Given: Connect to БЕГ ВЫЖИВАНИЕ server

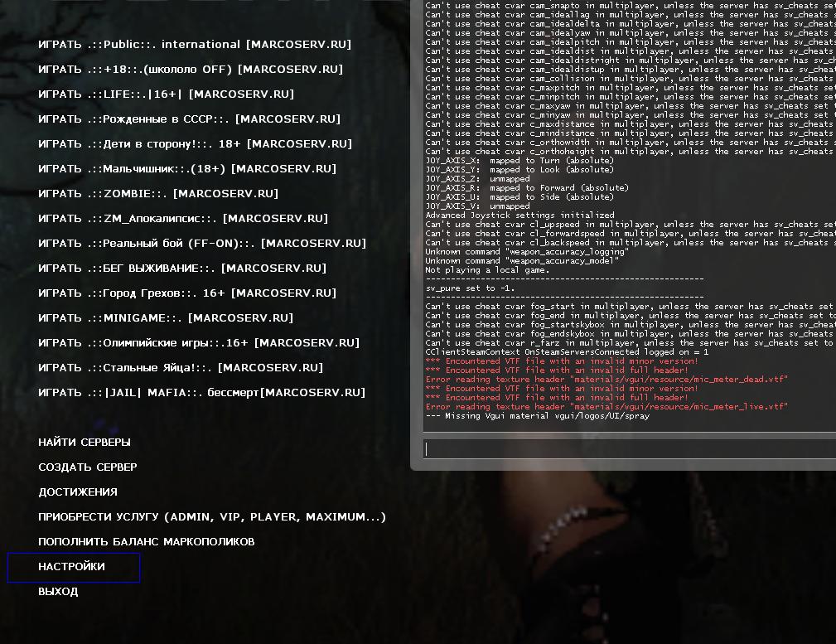Looking at the screenshot, I should coord(182,269).
